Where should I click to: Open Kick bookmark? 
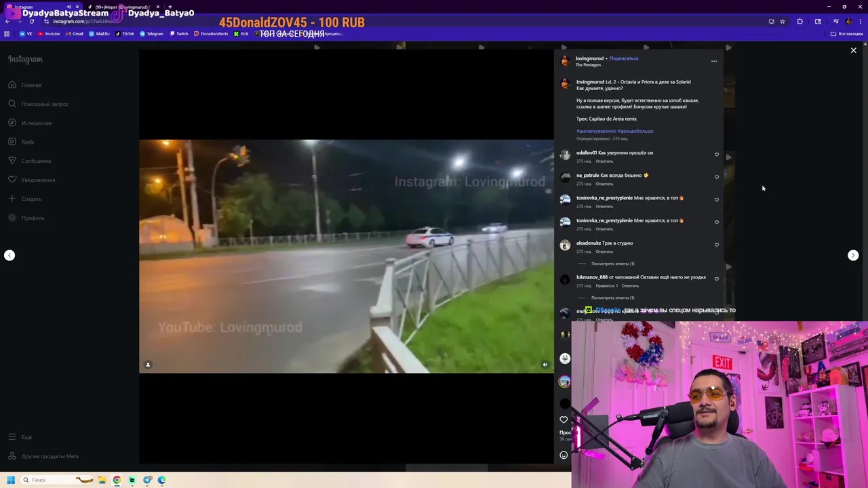coord(242,33)
